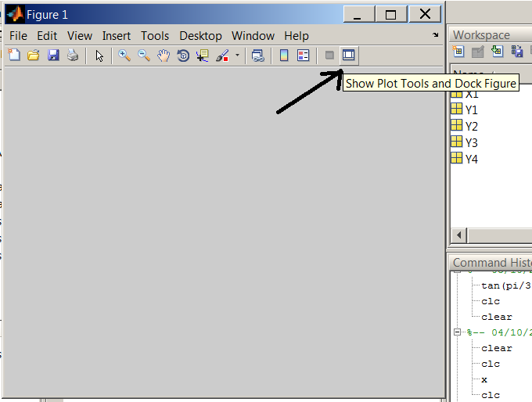Image resolution: width=532 pixels, height=402 pixels.
Task: Print the figure using the printer icon
Action: [73, 56]
